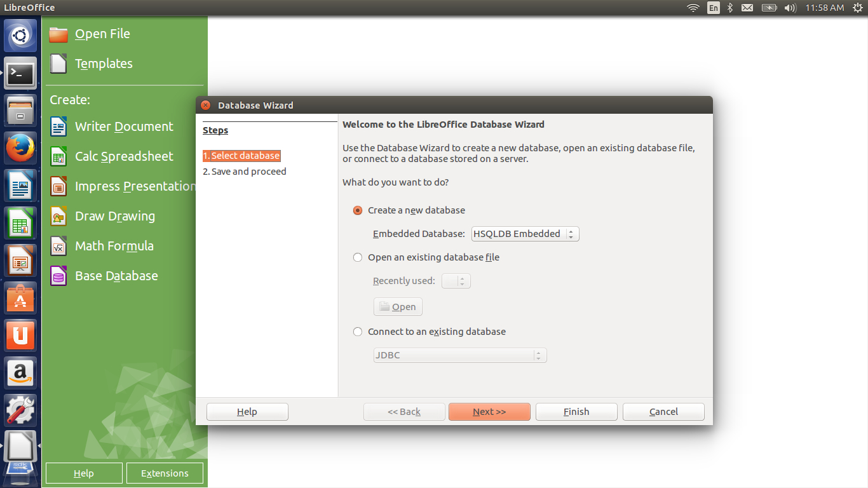This screenshot has width=868, height=488.
Task: Click the 'Next >>' button
Action: pos(489,412)
